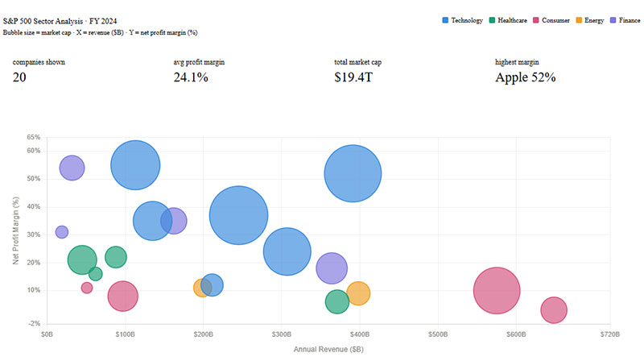Select the green bubble near $370B revenue

pos(337,301)
